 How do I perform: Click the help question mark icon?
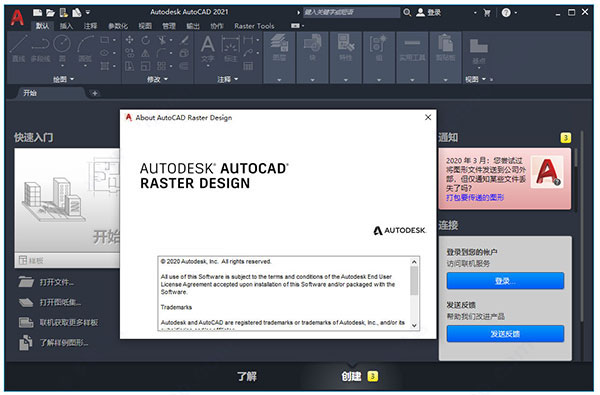pos(506,13)
